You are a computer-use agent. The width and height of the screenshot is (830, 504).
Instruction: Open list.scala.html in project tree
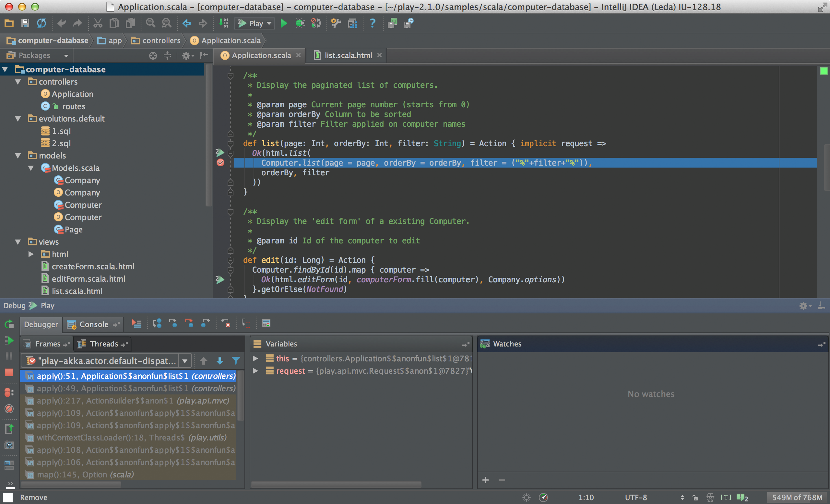(x=77, y=291)
